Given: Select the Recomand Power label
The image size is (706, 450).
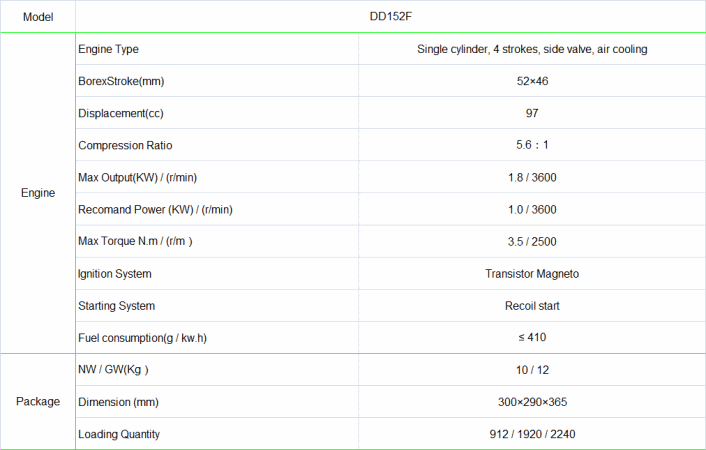Looking at the screenshot, I should (x=155, y=209).
